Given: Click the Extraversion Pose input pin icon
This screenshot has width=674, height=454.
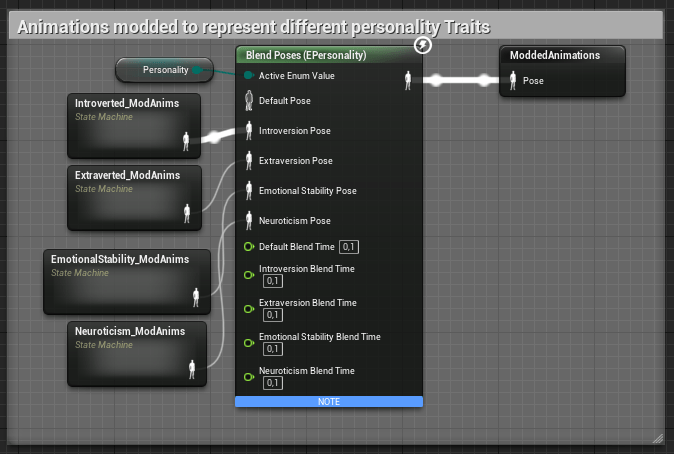Looking at the screenshot, I should tap(249, 161).
